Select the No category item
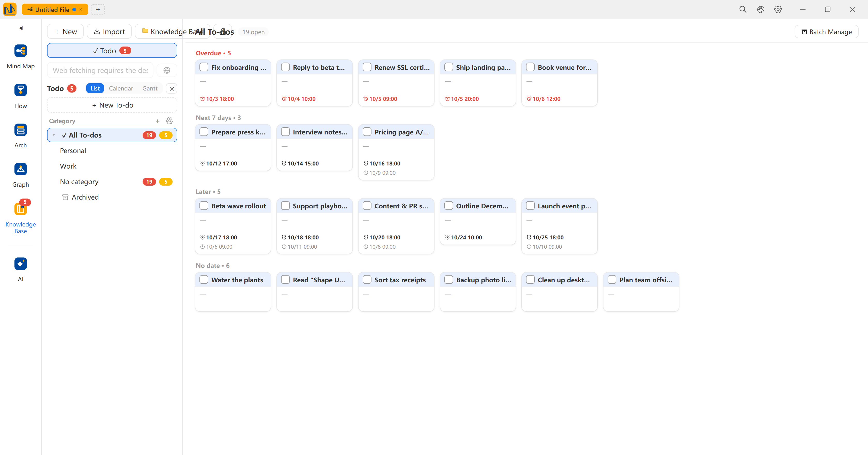The width and height of the screenshot is (868, 455). click(112, 182)
